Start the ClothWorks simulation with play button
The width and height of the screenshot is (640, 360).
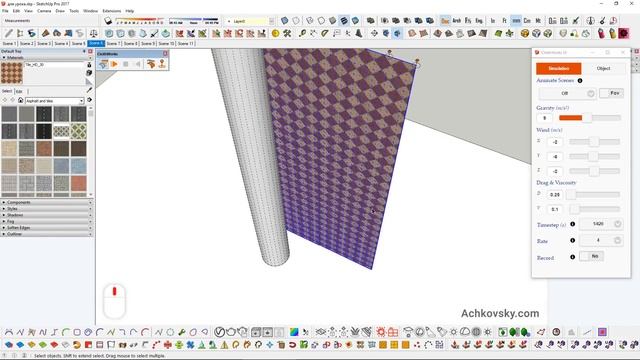pyautogui.click(x=114, y=64)
